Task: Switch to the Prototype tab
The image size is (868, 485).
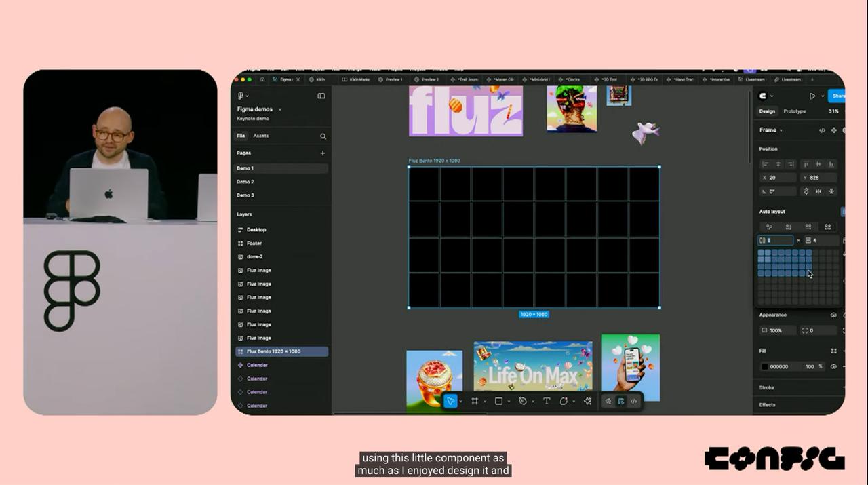Action: coord(794,111)
